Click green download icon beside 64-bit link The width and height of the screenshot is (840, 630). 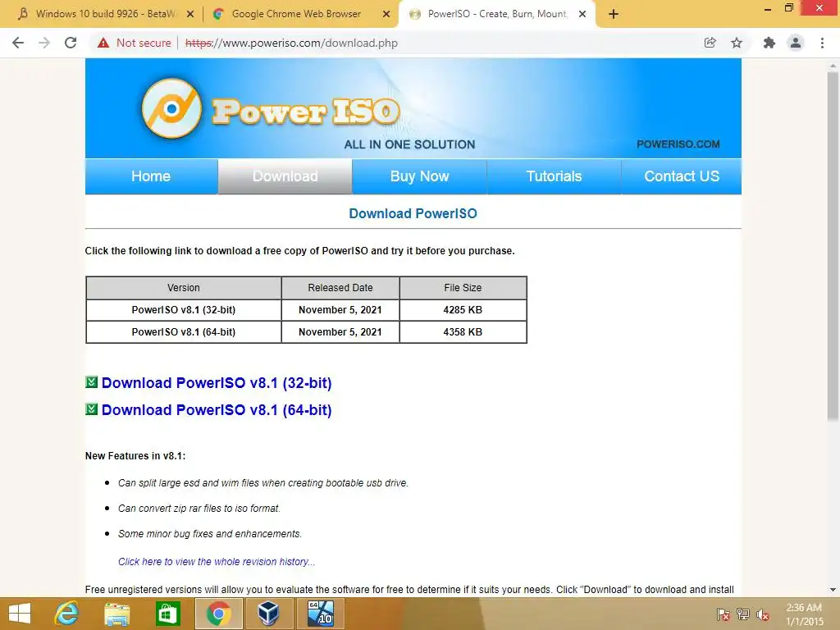[92, 409]
